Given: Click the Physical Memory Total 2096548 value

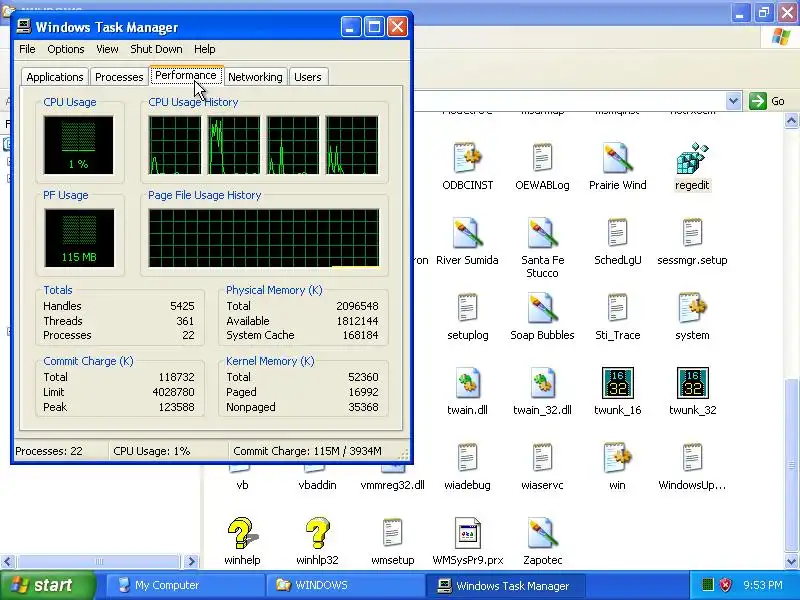Looking at the screenshot, I should click(x=357, y=306).
